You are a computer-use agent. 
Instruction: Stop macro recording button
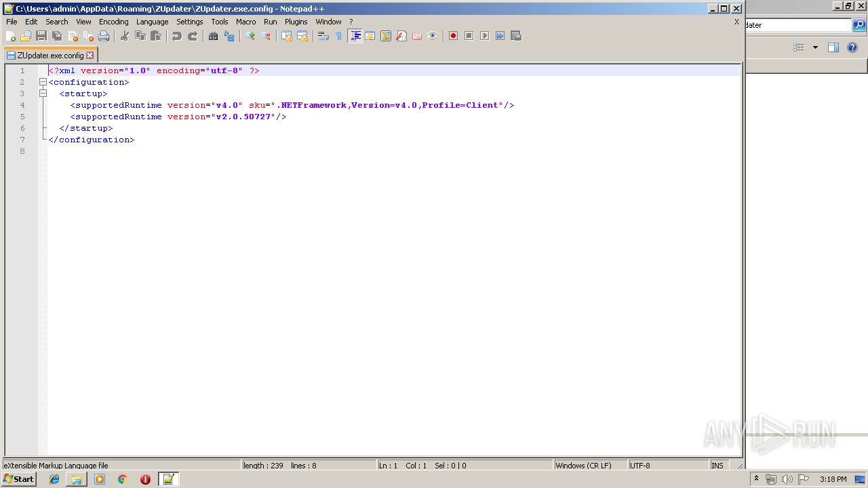pyautogui.click(x=469, y=36)
